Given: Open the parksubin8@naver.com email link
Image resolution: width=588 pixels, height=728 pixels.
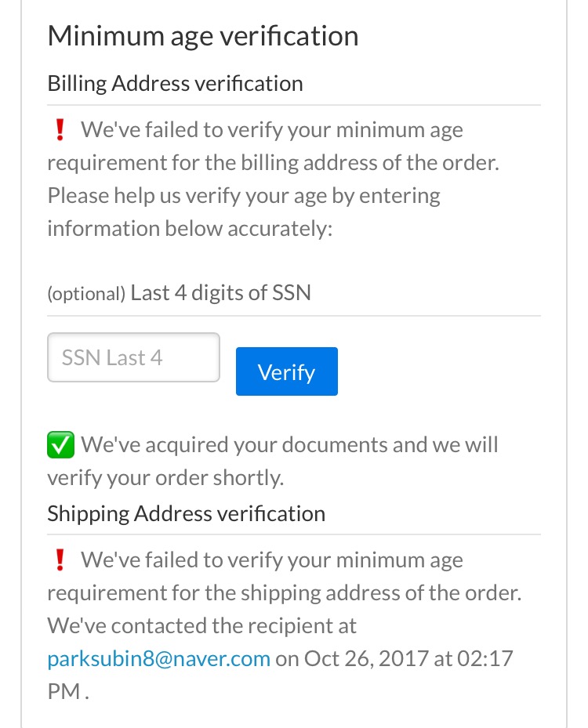Looking at the screenshot, I should pyautogui.click(x=159, y=659).
